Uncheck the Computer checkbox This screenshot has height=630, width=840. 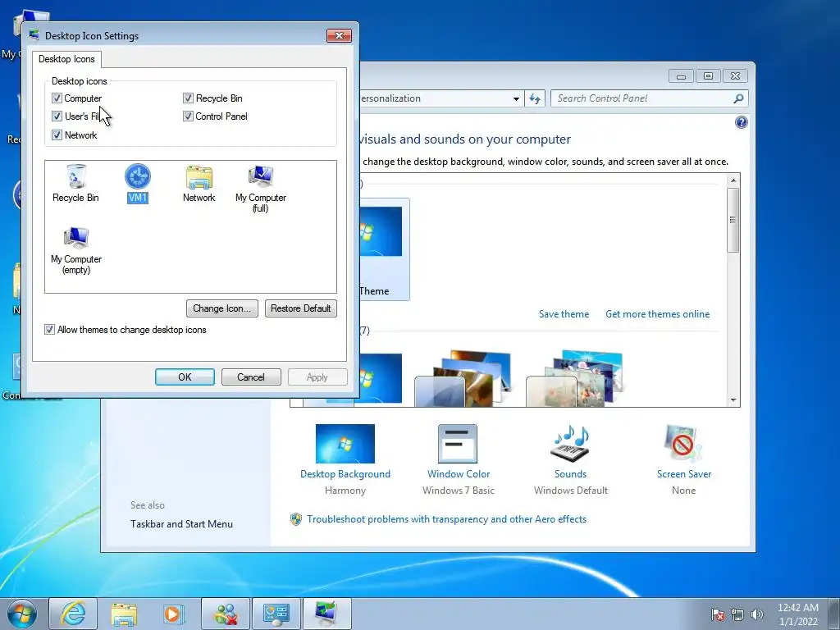[x=57, y=98]
